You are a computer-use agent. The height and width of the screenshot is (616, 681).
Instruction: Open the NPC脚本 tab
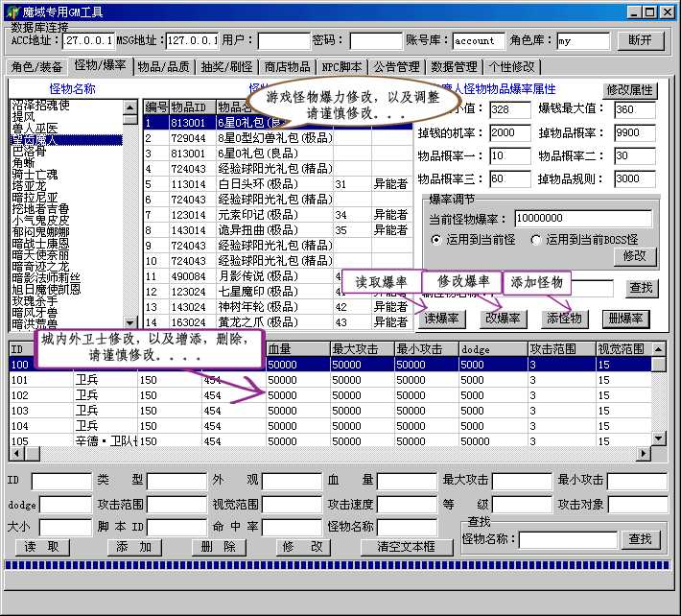tap(341, 67)
